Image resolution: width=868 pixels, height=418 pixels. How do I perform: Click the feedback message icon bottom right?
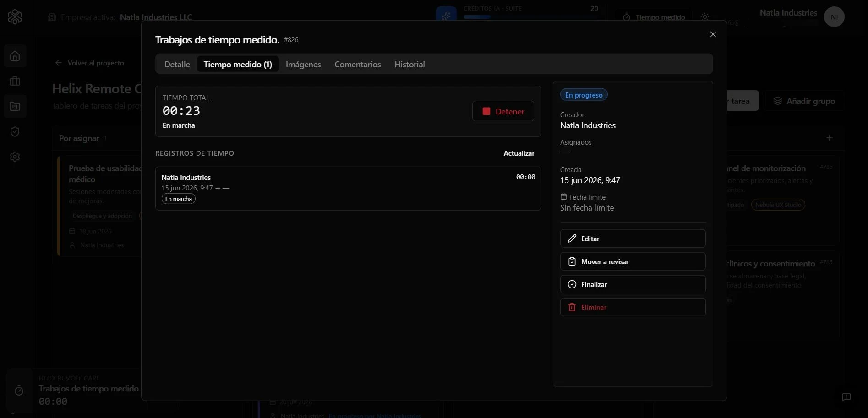(846, 397)
